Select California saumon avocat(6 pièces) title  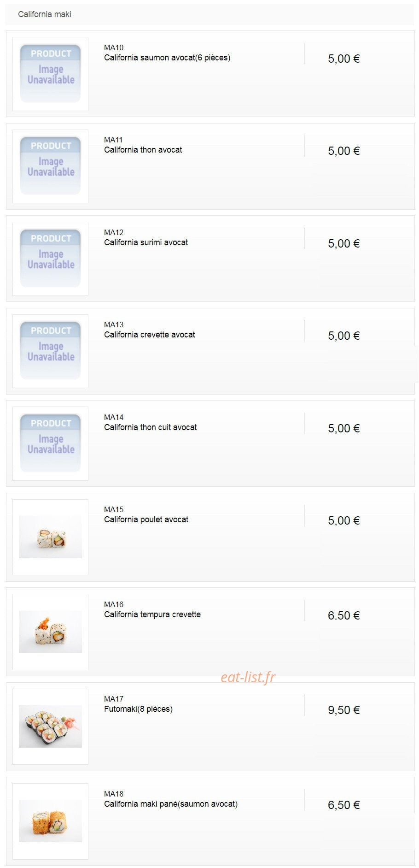click(167, 58)
